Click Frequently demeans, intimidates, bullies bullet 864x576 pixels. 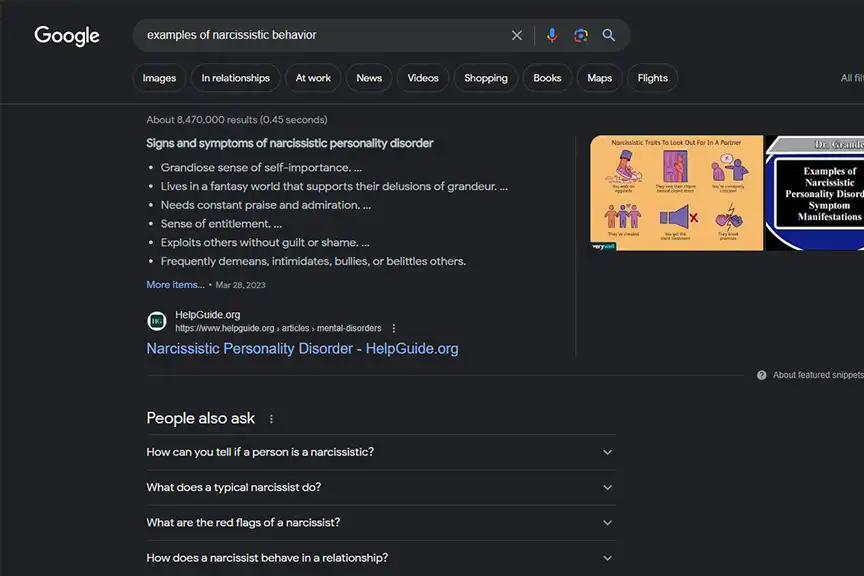313,261
